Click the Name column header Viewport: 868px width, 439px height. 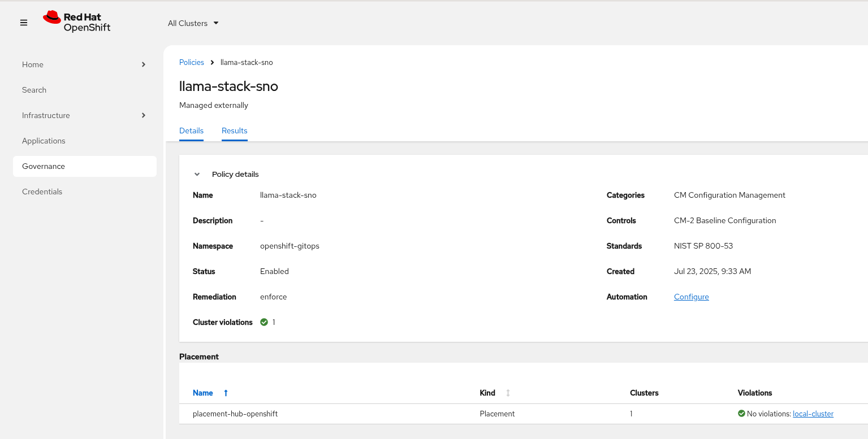point(203,393)
